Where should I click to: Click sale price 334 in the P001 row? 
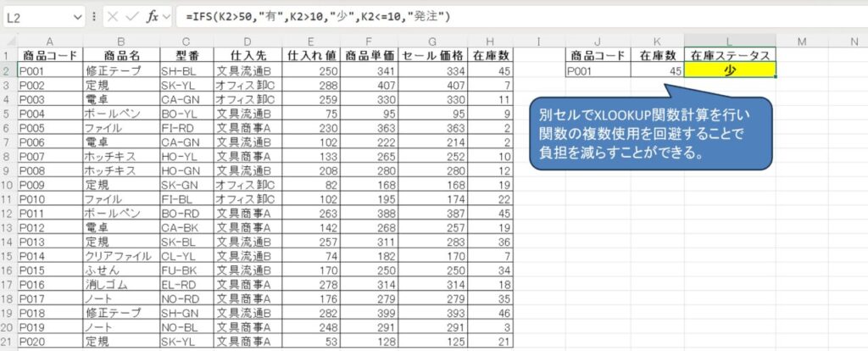(x=432, y=70)
